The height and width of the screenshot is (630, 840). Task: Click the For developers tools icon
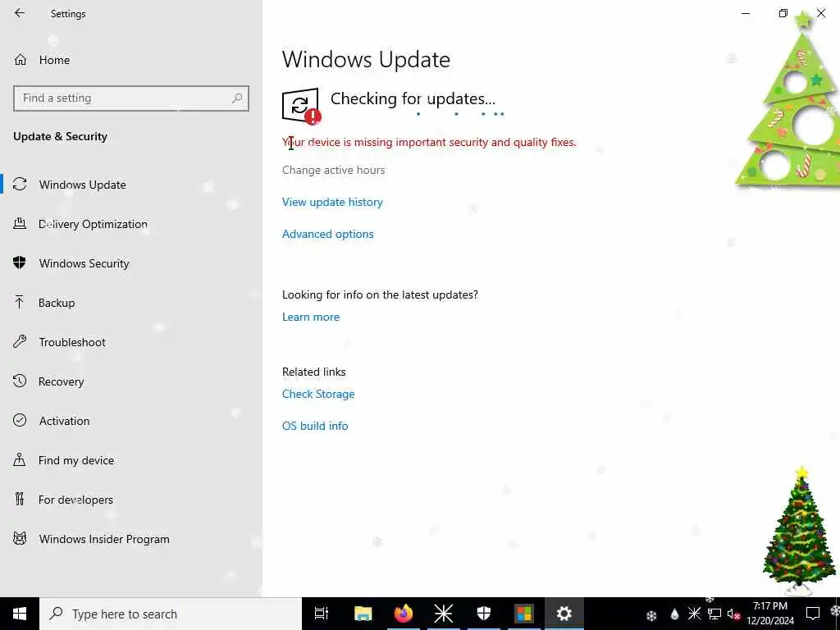pos(20,500)
